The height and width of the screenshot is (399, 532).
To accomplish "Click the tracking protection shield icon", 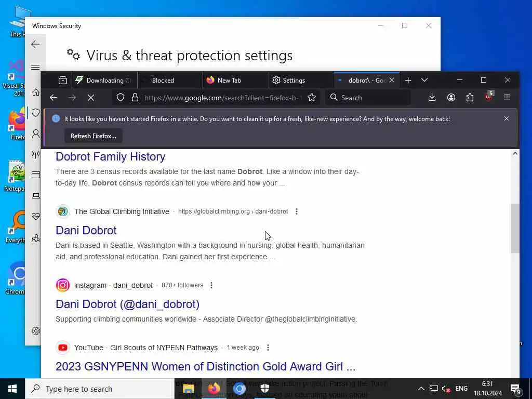I will 121,98.
